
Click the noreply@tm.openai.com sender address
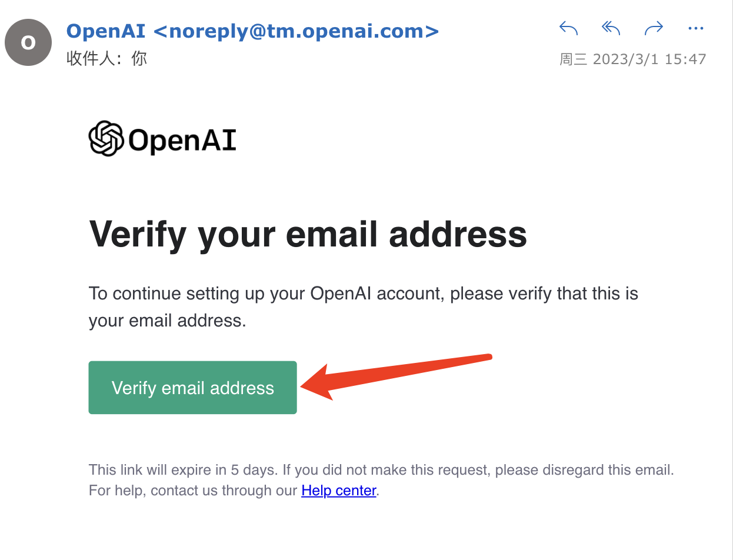[x=296, y=30]
